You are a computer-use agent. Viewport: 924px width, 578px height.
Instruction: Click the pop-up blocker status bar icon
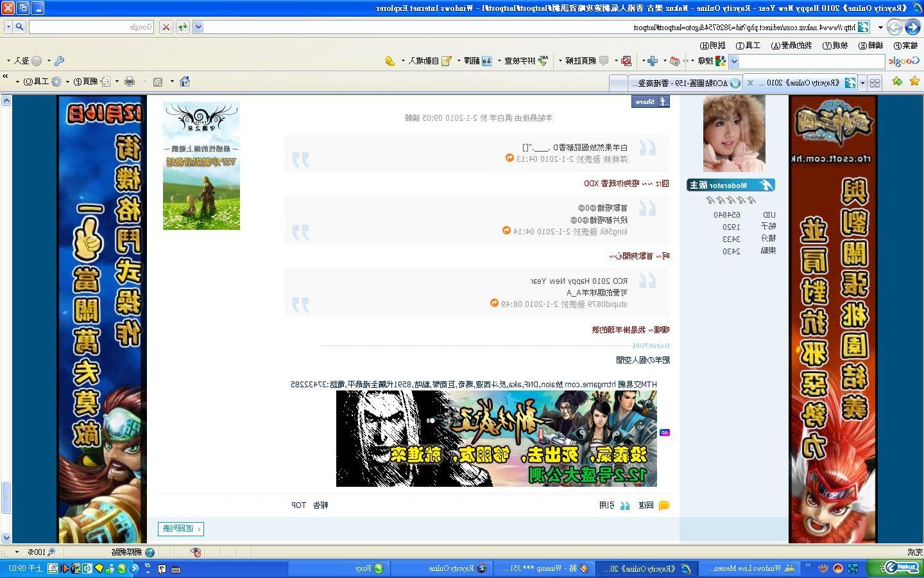coord(196,552)
